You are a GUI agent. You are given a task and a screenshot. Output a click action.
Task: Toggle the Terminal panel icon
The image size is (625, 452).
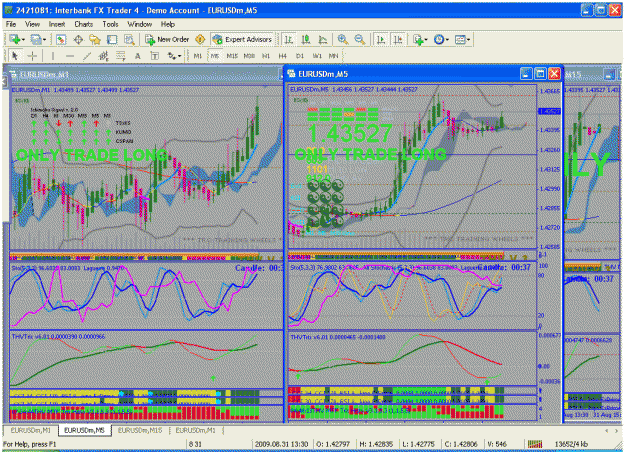pos(112,39)
